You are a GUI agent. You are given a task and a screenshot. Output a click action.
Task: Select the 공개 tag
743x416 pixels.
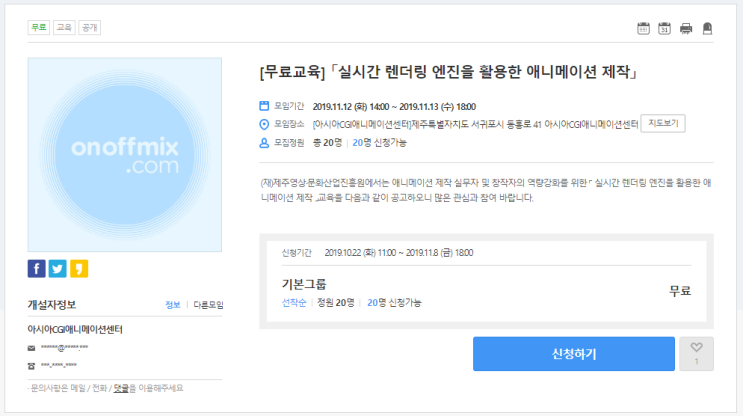[x=90, y=27]
